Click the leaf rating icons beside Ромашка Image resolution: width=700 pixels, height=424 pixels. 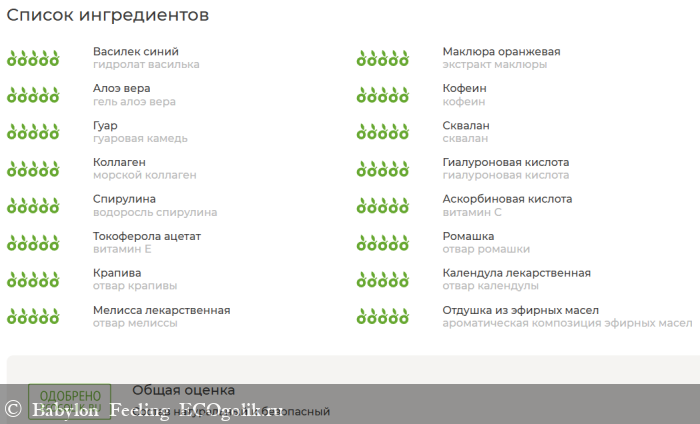[383, 243]
